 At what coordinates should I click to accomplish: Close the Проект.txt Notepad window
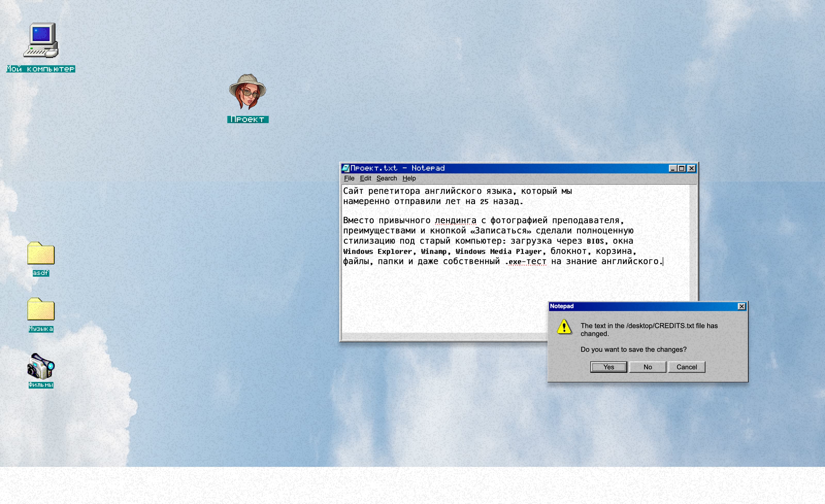pyautogui.click(x=691, y=168)
